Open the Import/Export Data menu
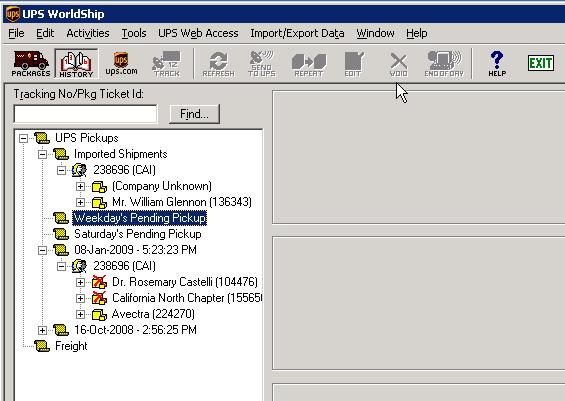This screenshot has width=565, height=401. tap(297, 33)
